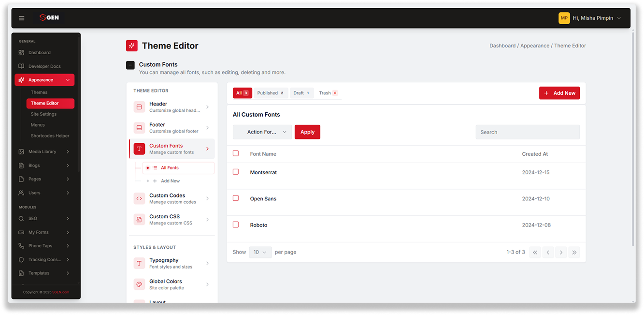Click the SGEN logo
The image size is (644, 315).
click(x=49, y=17)
